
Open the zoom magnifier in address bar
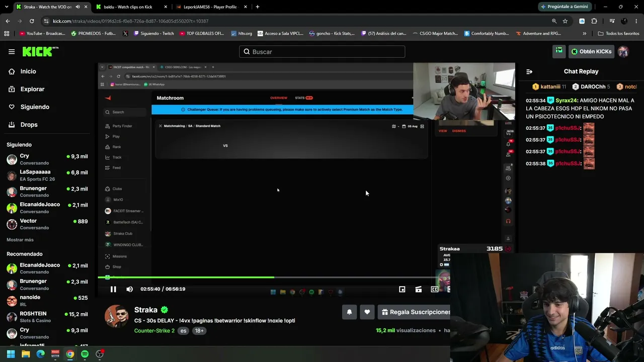point(554,21)
